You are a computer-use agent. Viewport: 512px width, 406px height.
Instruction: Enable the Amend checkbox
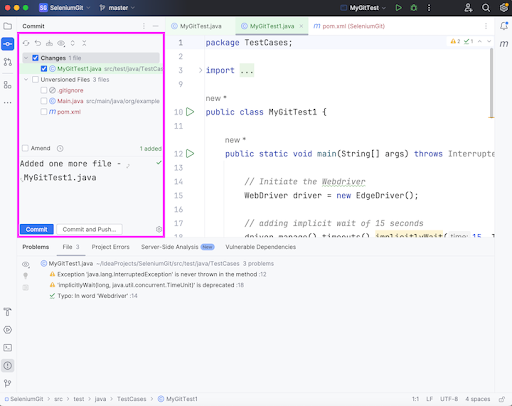(x=25, y=148)
